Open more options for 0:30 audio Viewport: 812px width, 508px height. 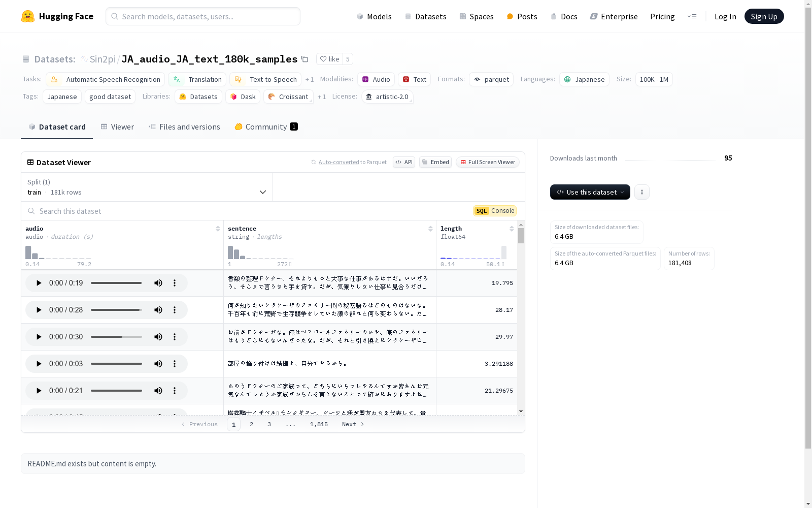(x=175, y=337)
